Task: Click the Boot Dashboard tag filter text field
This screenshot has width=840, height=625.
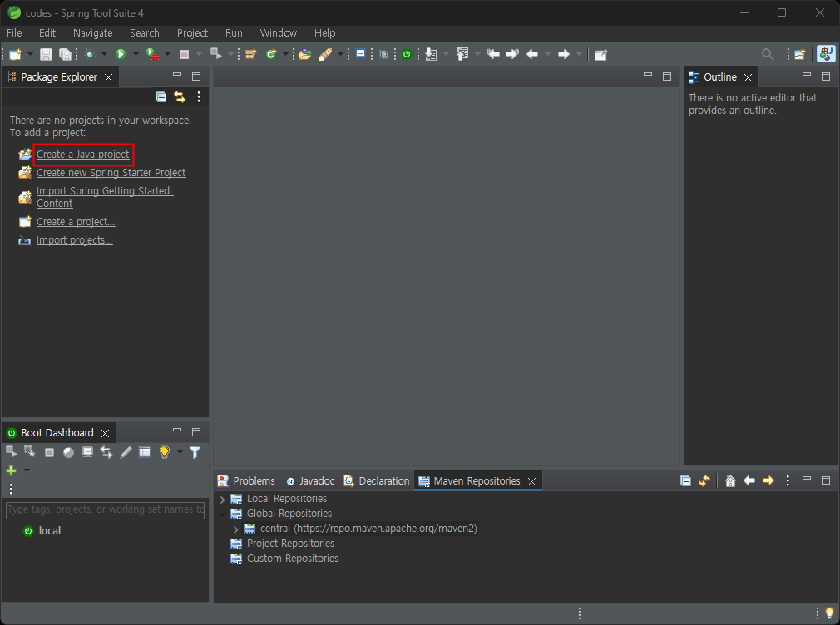Action: coord(105,509)
